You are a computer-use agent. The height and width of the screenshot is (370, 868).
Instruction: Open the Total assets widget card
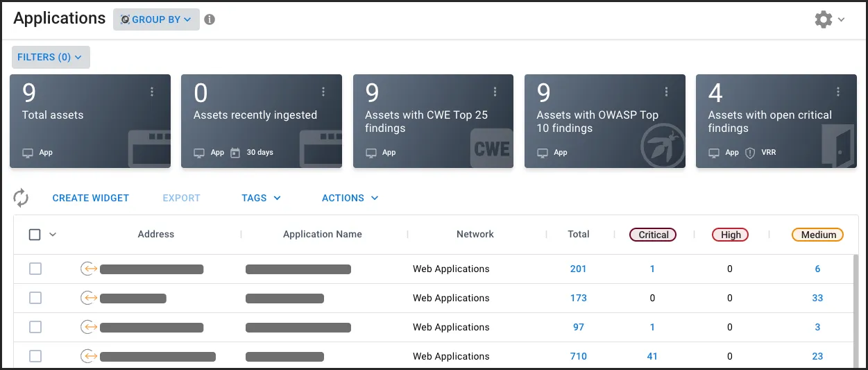(x=90, y=121)
